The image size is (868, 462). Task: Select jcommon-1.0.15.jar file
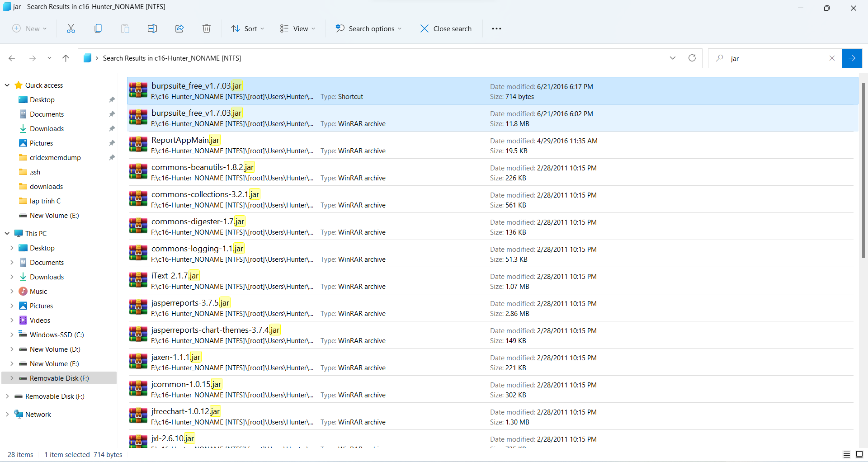(x=492, y=389)
